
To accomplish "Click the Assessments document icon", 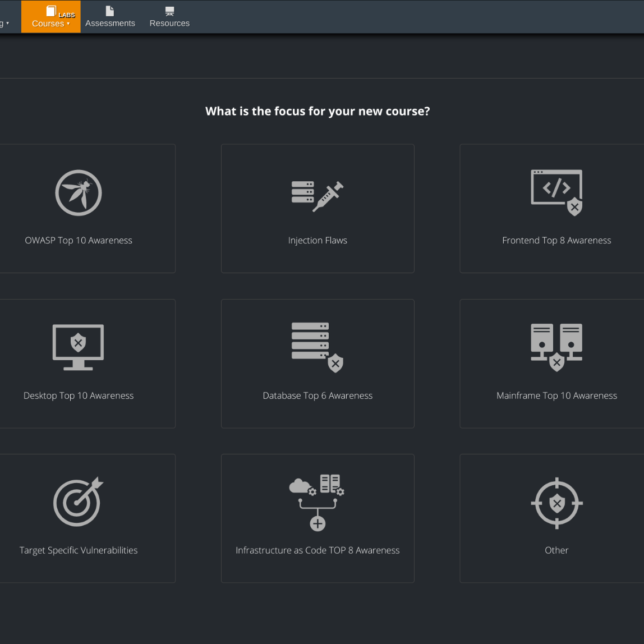I will 110,11.
